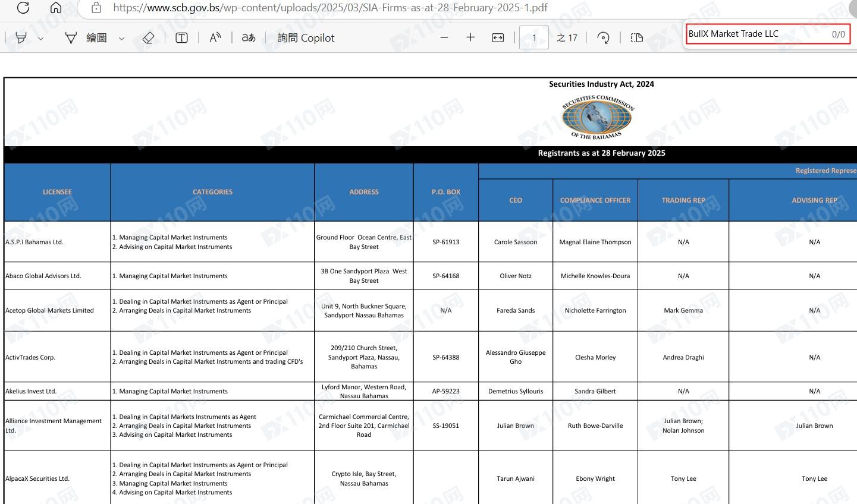Click the P.O. Box value AP-59223

(x=446, y=391)
